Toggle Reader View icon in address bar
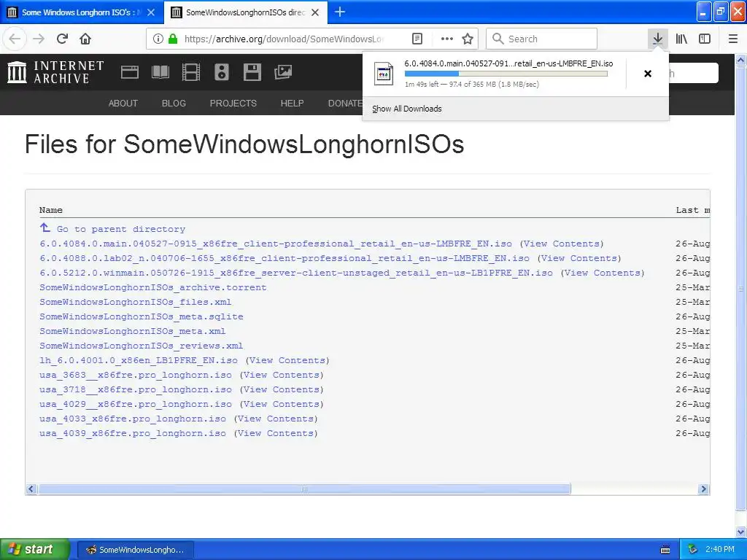 click(x=417, y=39)
